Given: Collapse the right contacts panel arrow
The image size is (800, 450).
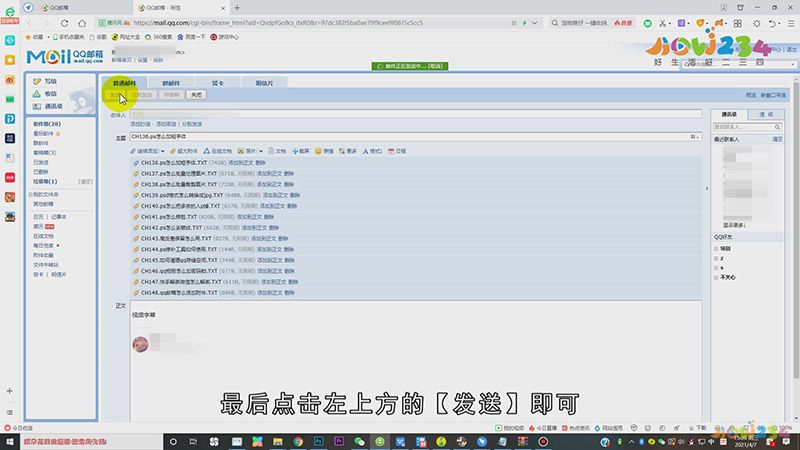Looking at the screenshot, I should click(707, 188).
